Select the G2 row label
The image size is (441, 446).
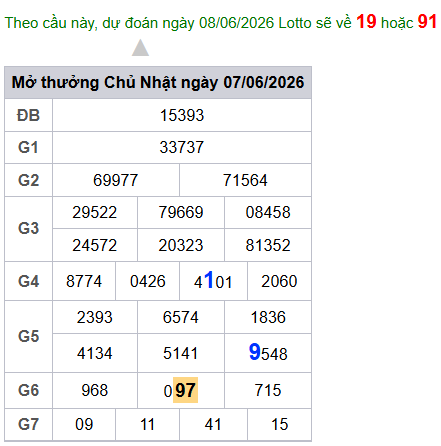28,180
